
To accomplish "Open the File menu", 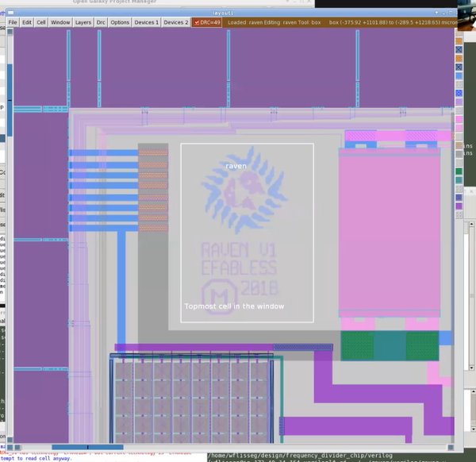I will point(13,22).
